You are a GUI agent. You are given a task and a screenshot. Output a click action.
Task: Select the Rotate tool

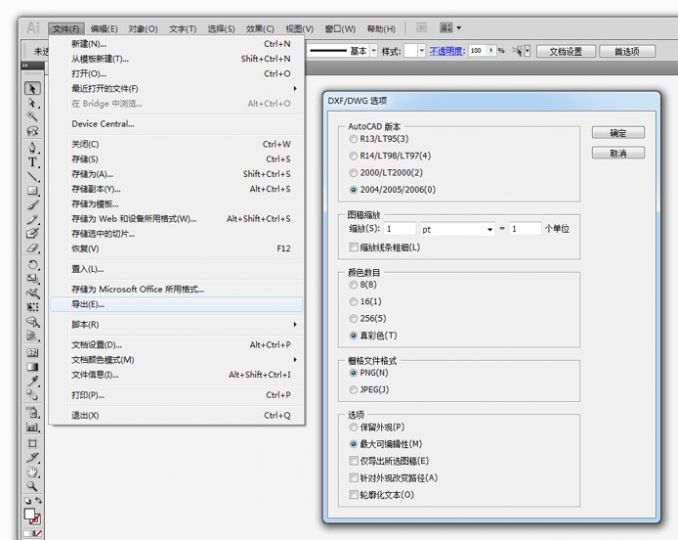[x=32, y=264]
